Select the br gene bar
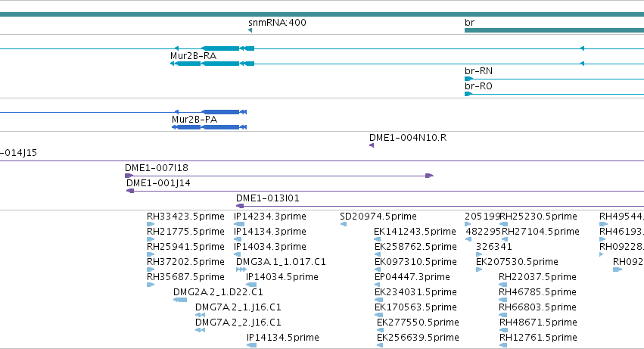644x349 pixels. [554, 30]
